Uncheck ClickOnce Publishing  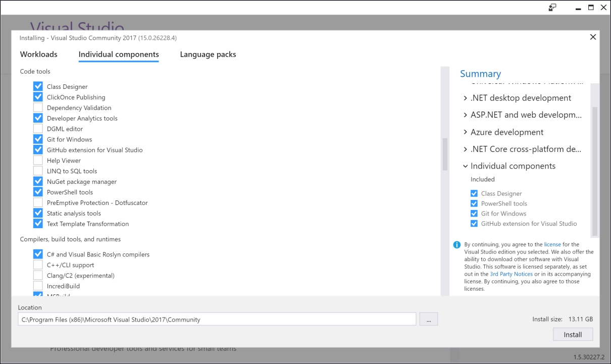(x=38, y=97)
